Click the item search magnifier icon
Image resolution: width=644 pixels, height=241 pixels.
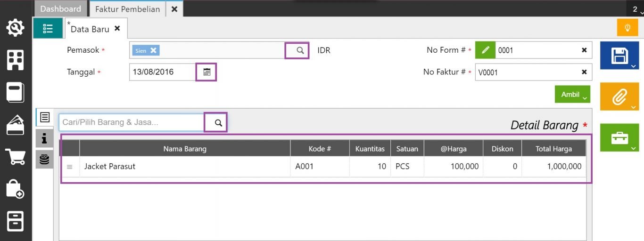click(218, 122)
